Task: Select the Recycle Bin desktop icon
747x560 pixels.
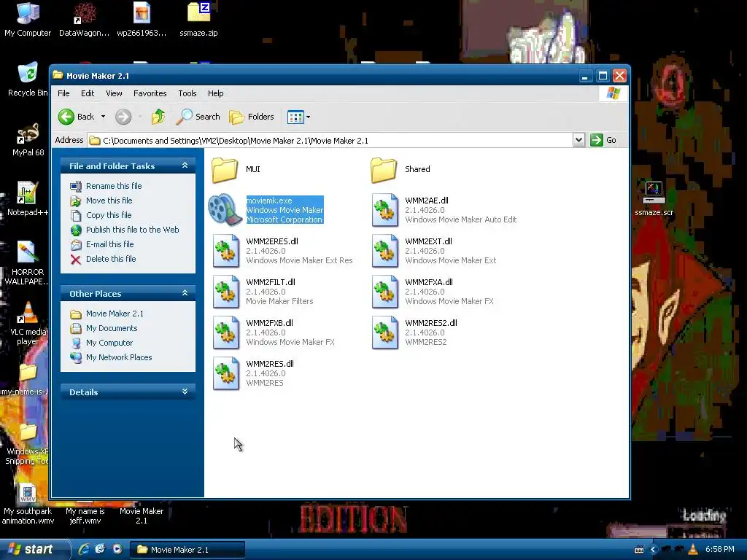Action: 28,74
